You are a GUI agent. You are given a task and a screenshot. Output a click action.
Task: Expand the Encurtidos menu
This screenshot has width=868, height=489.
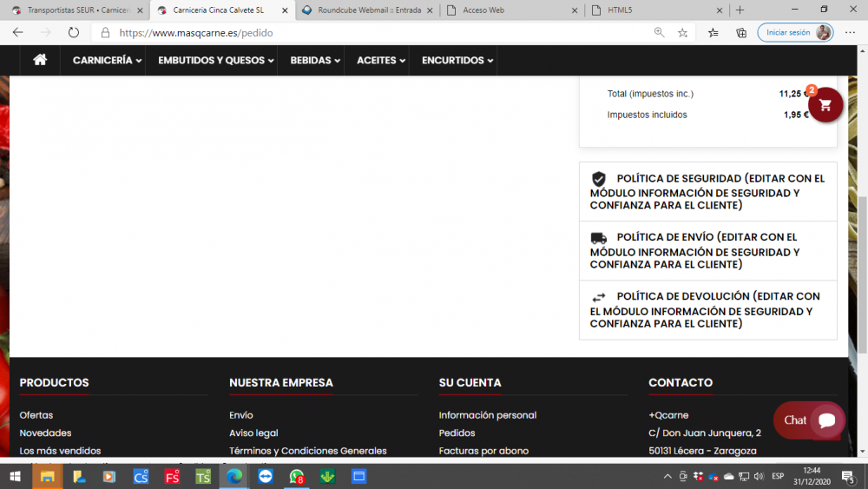point(457,60)
